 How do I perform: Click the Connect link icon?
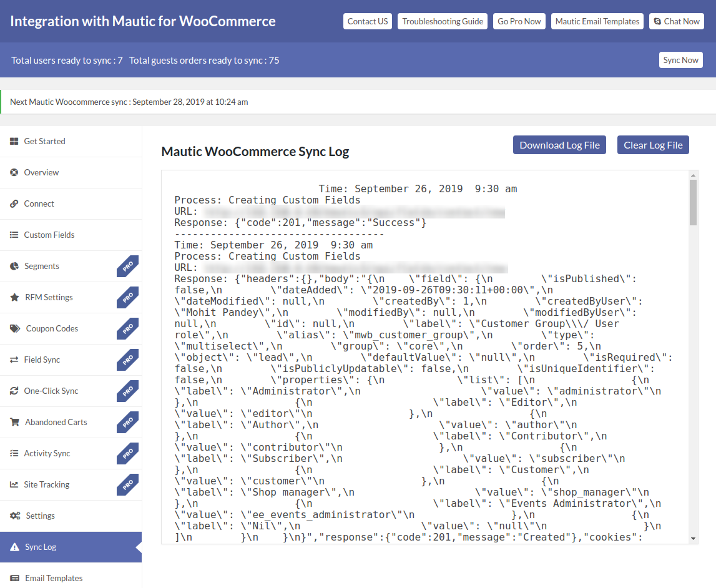14,203
